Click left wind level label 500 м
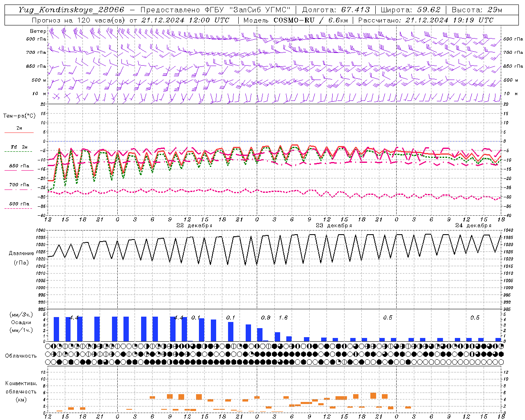The image size is (525, 420). tap(39, 80)
